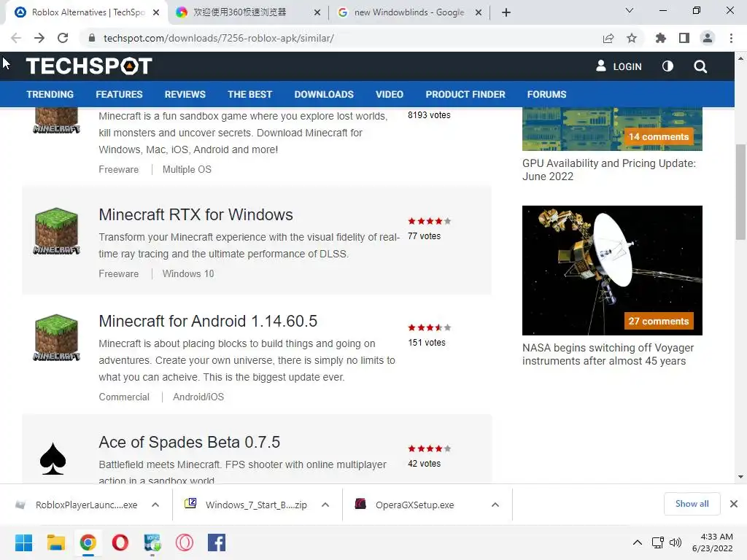Open the TRENDING menu
Image resolution: width=747 pixels, height=560 pixels.
tap(50, 94)
